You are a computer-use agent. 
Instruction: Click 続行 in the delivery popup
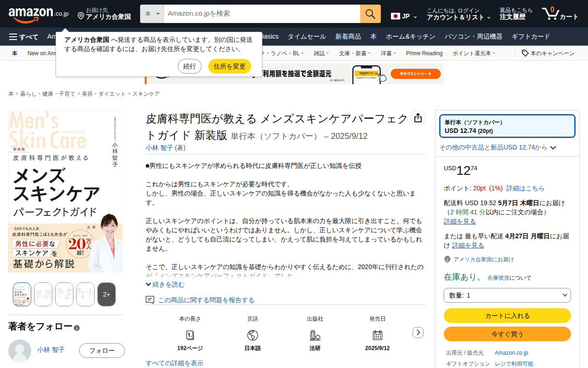click(x=190, y=66)
